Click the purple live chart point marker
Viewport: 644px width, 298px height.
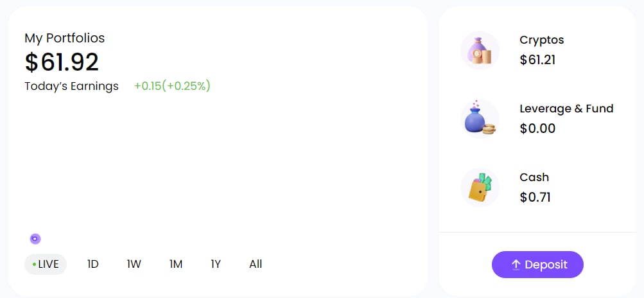(x=35, y=239)
